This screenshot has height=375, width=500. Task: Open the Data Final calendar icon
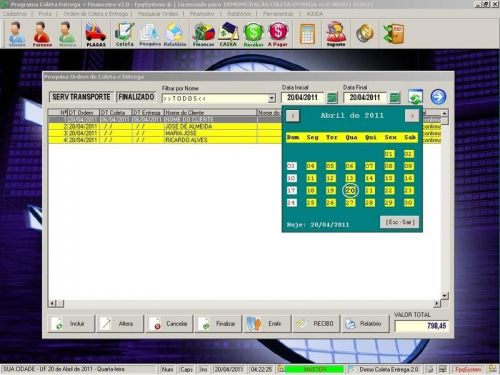(x=395, y=98)
